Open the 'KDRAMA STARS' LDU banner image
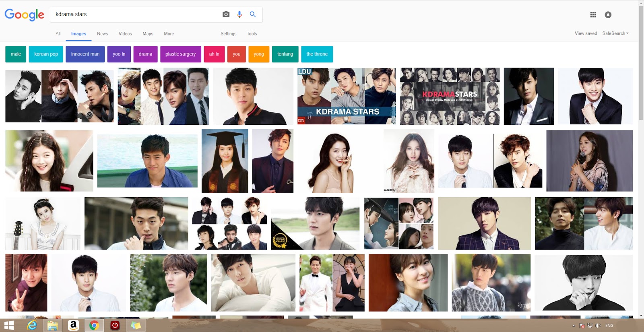The width and height of the screenshot is (644, 332). [x=347, y=96]
